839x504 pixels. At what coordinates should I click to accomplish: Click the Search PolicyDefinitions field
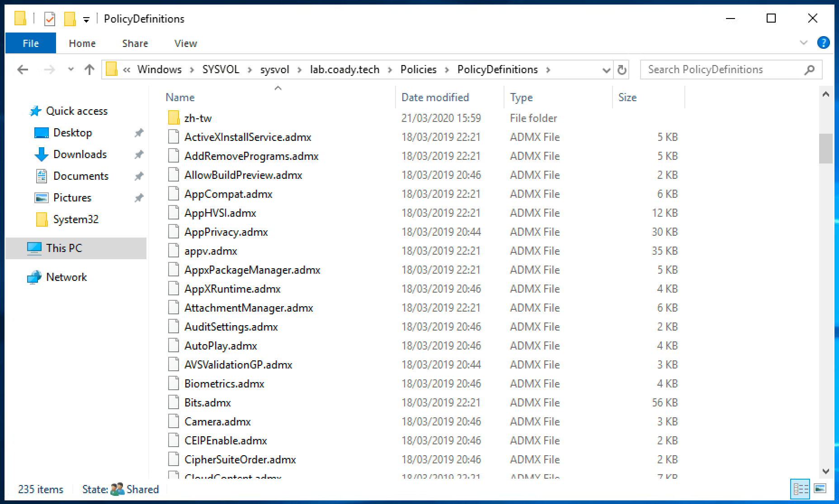pos(731,70)
